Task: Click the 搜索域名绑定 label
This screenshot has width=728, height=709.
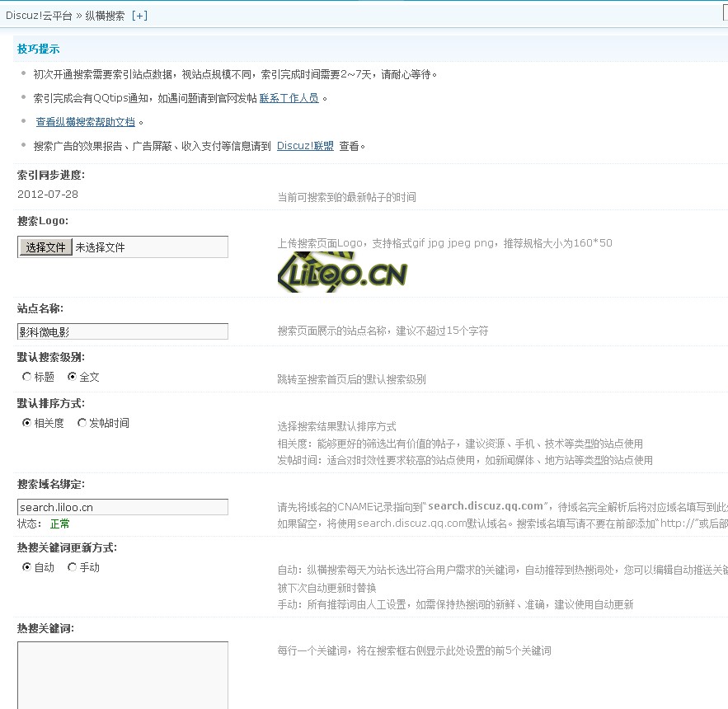Action: tap(51, 484)
